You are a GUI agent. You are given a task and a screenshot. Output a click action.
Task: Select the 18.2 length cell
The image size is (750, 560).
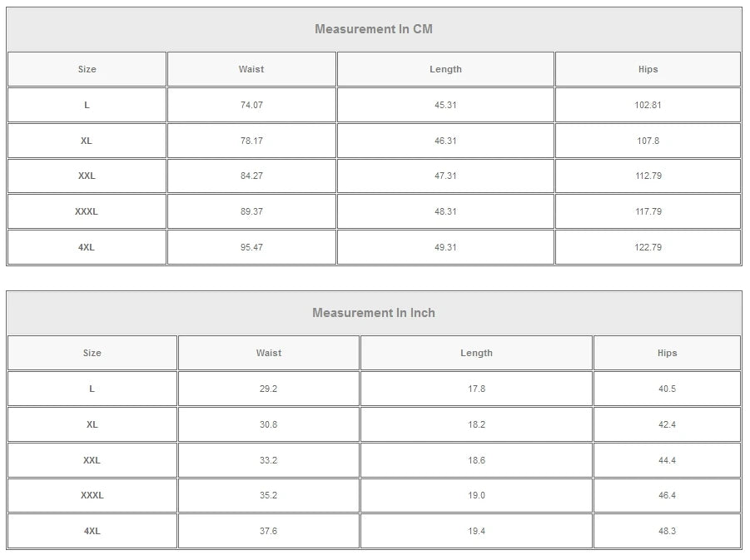coord(476,424)
